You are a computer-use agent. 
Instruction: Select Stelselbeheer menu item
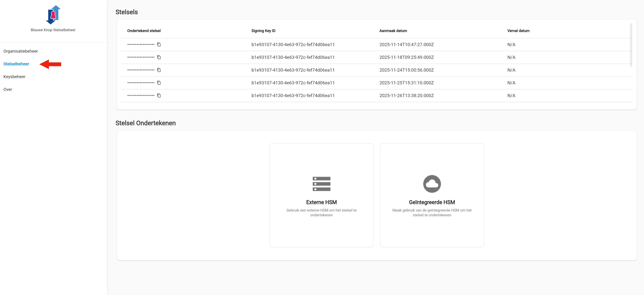click(x=16, y=64)
